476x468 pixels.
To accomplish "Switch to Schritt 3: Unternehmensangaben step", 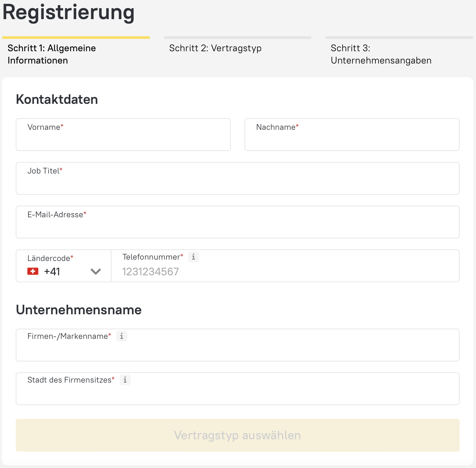I will click(381, 54).
